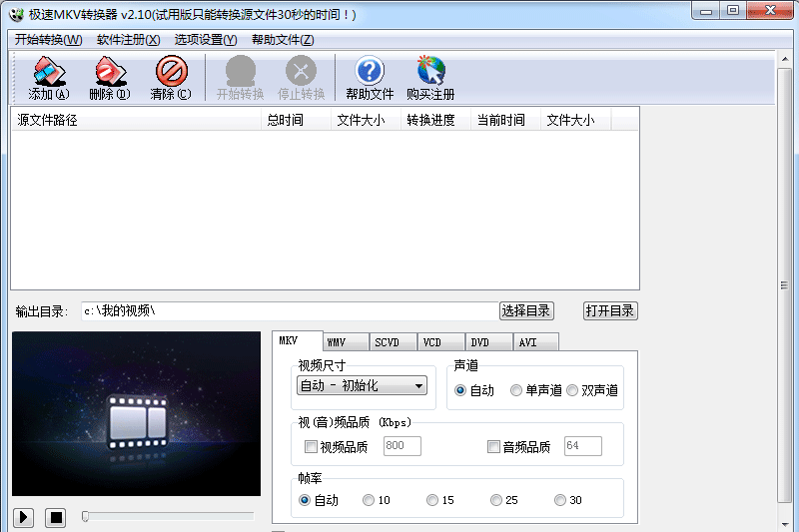
Task: Select 单声道 mono channel option
Action: 535,390
